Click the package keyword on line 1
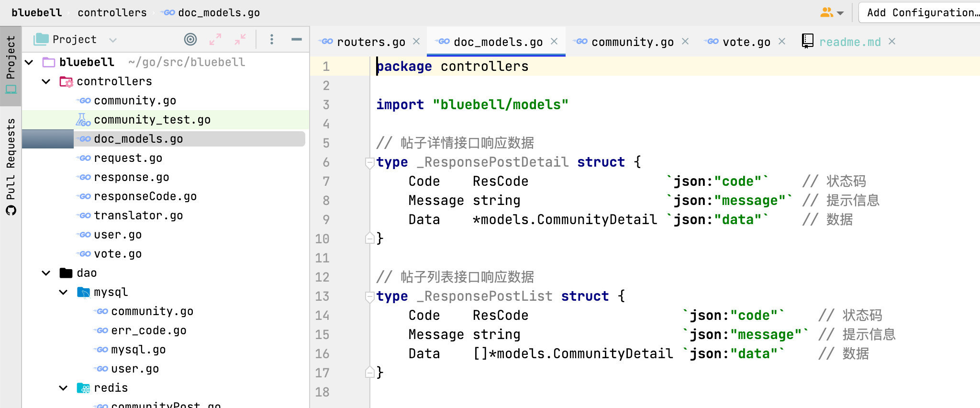980x408 pixels. click(x=404, y=66)
